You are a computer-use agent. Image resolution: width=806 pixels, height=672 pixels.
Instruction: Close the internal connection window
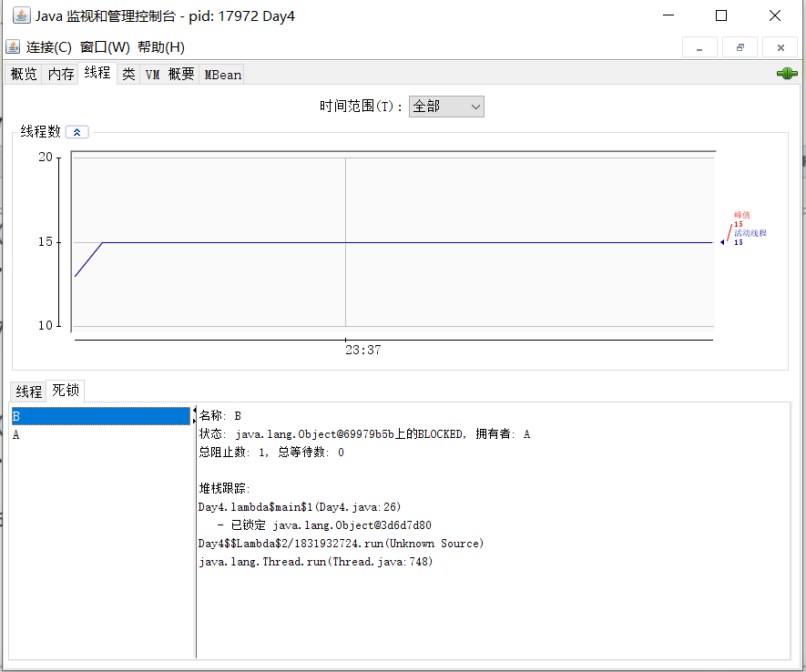(780, 47)
